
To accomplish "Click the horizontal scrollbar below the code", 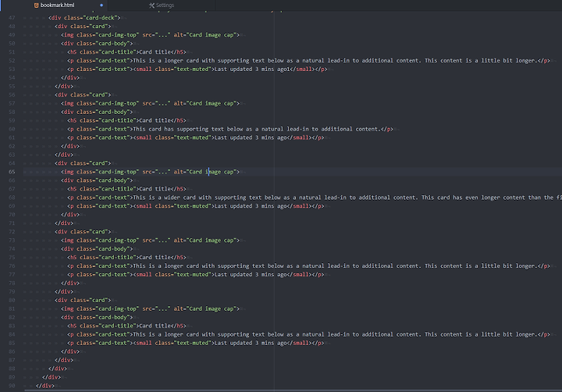I will point(293,390).
